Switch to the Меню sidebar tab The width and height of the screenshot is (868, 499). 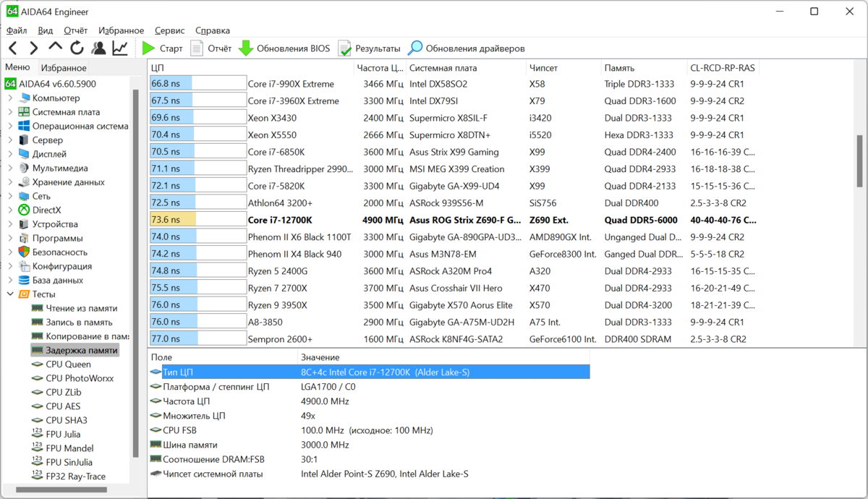click(x=17, y=67)
